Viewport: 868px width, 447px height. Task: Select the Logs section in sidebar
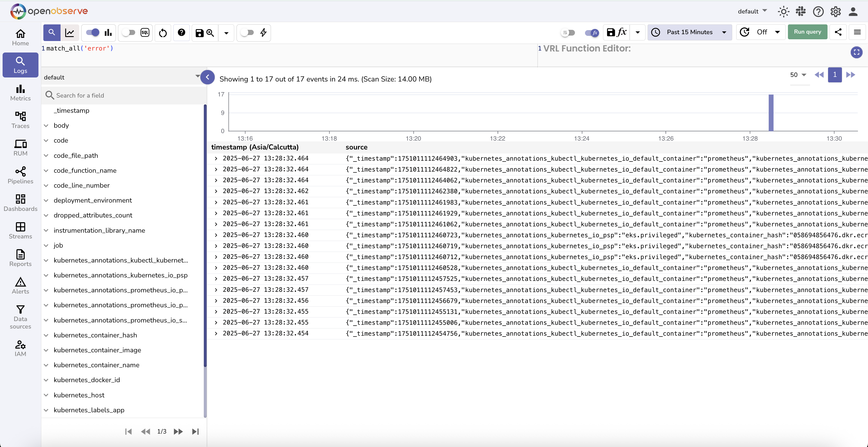(20, 65)
